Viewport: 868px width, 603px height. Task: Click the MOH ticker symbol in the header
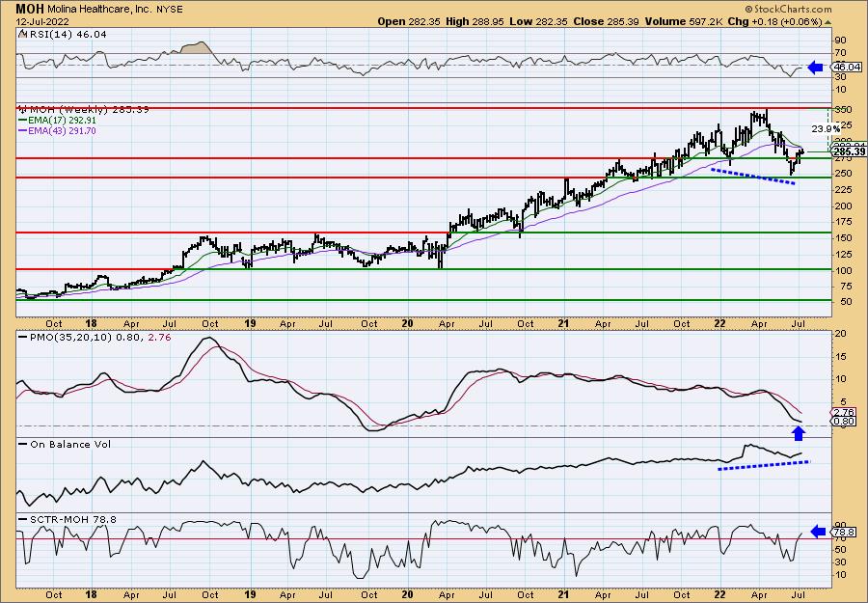29,9
